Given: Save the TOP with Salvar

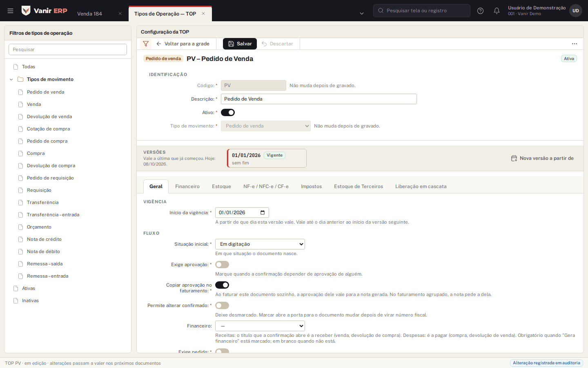Looking at the screenshot, I should click(240, 44).
